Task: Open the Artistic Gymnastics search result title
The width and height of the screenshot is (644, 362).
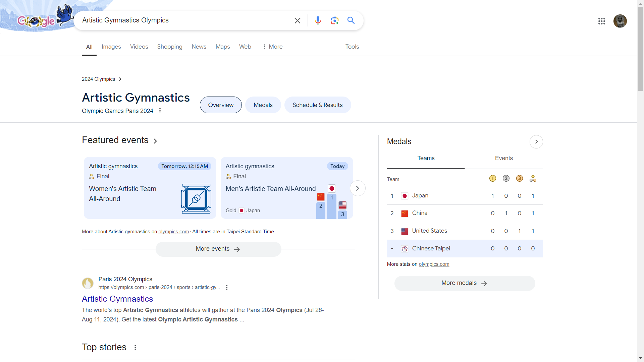Action: (x=117, y=299)
